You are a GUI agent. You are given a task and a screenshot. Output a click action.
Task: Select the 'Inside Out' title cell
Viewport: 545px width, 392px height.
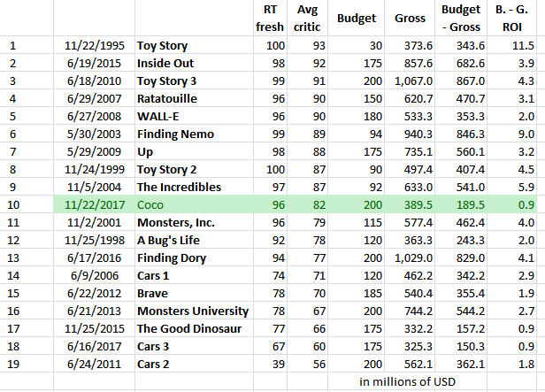point(167,64)
